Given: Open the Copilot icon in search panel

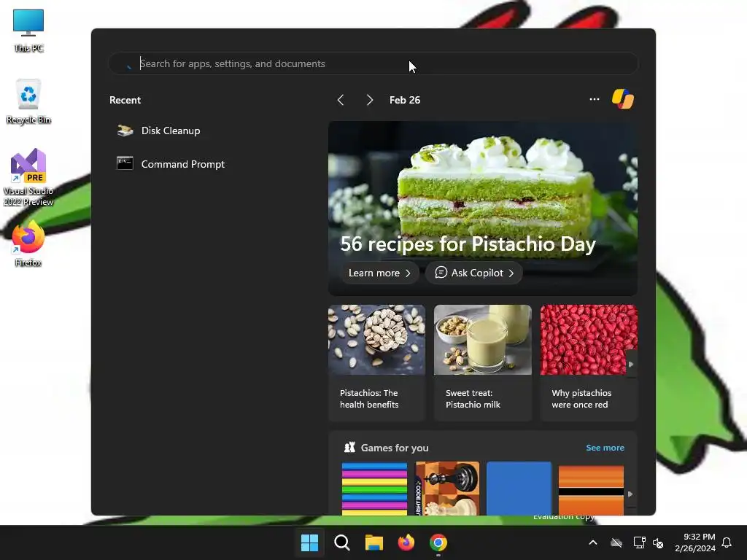Looking at the screenshot, I should (623, 99).
